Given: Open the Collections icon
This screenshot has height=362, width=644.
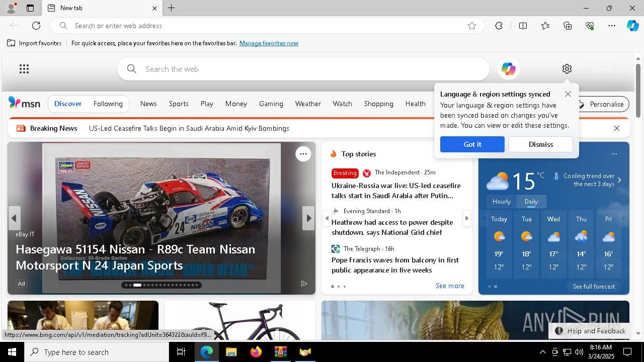Looking at the screenshot, I should 568,26.
